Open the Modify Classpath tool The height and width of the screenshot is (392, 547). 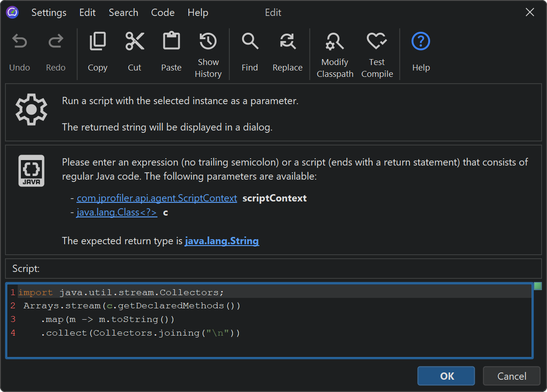click(x=335, y=42)
